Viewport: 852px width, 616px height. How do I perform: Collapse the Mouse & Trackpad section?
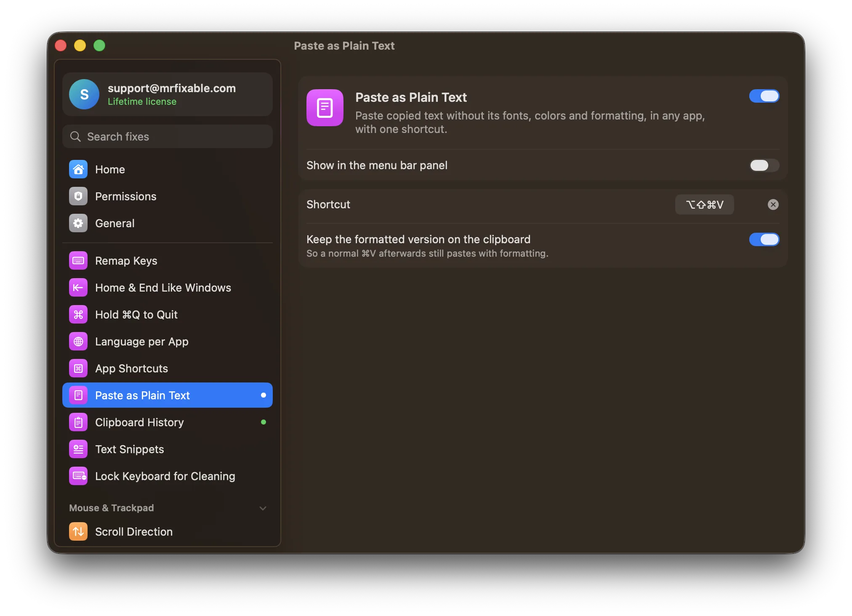point(263,508)
